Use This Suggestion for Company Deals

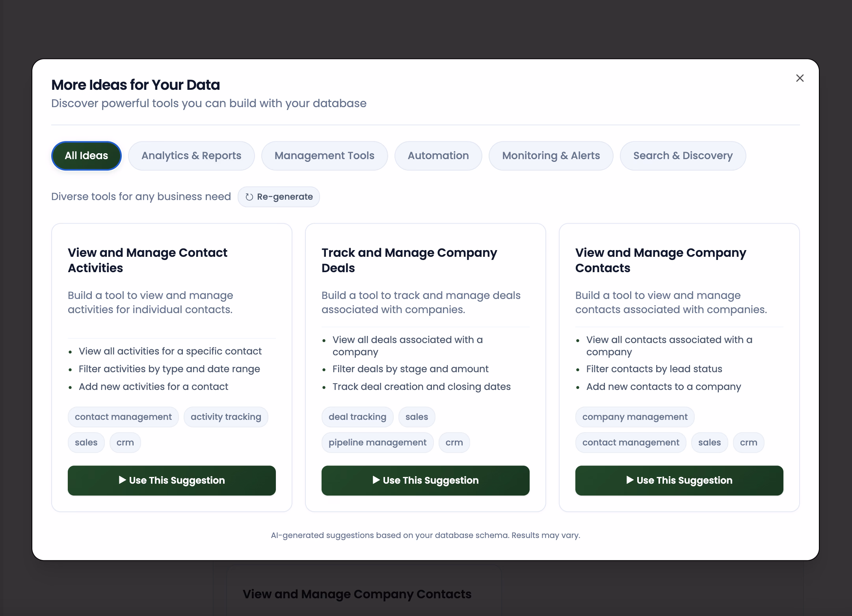tap(425, 480)
